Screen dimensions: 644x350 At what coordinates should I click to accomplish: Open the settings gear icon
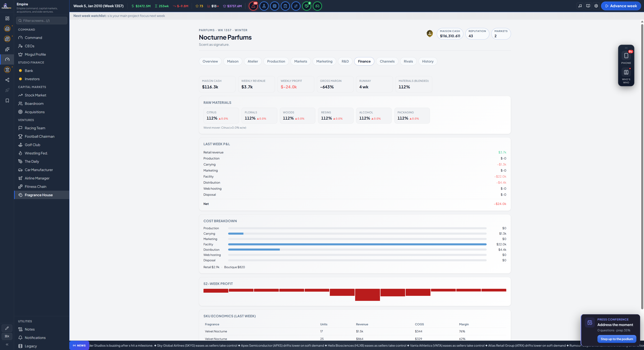pyautogui.click(x=596, y=6)
